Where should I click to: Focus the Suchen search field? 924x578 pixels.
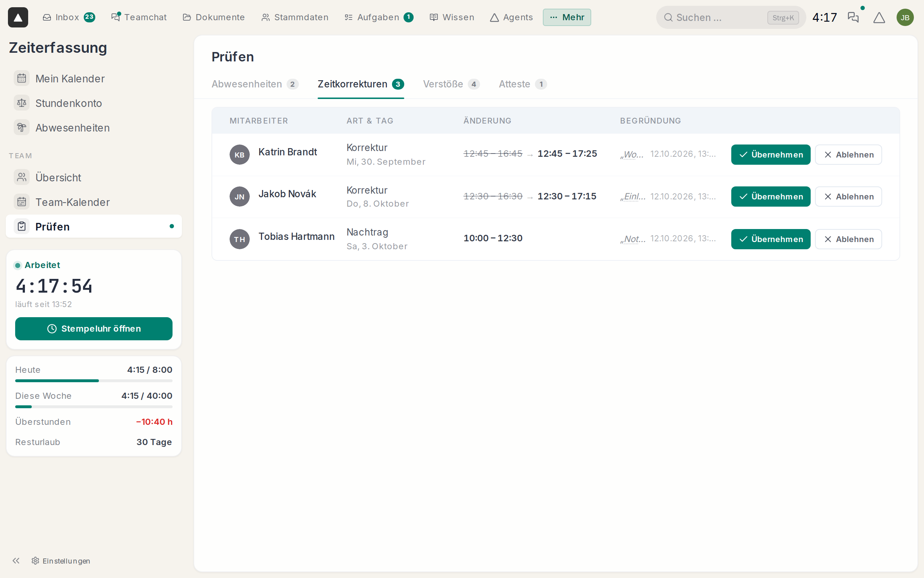tap(731, 17)
